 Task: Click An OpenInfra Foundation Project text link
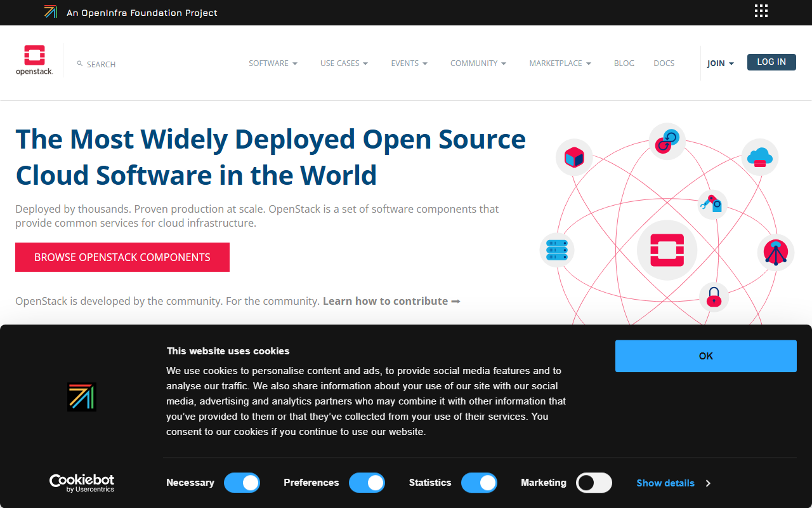[142, 12]
